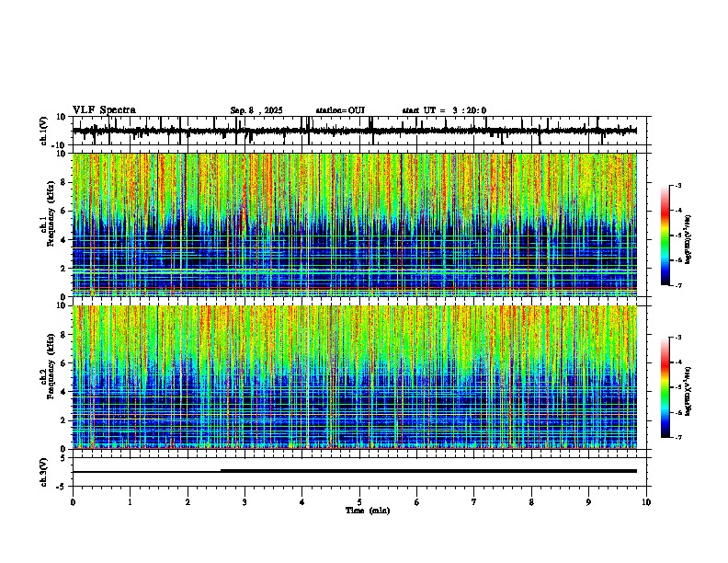Viewport: 728px width, 563px height.
Task: Click the ch.1 color bar log(PSD) label
Action: pos(688,240)
